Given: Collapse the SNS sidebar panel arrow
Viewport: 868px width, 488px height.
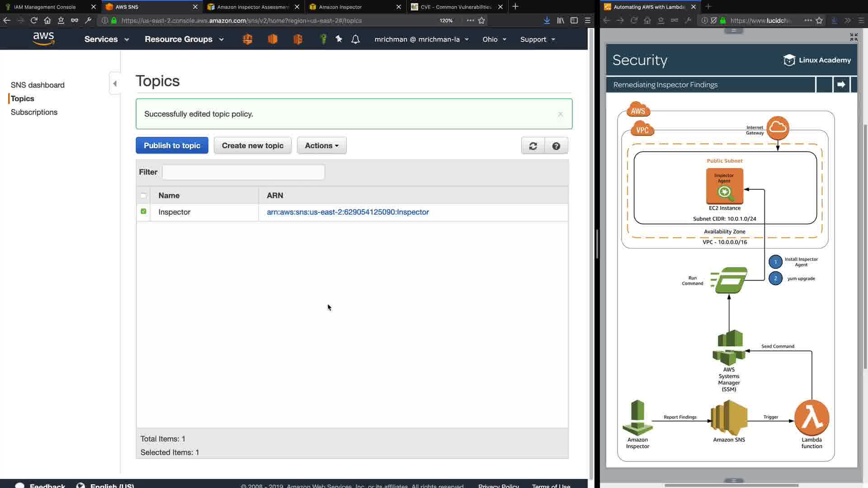Looking at the screenshot, I should coord(115,84).
